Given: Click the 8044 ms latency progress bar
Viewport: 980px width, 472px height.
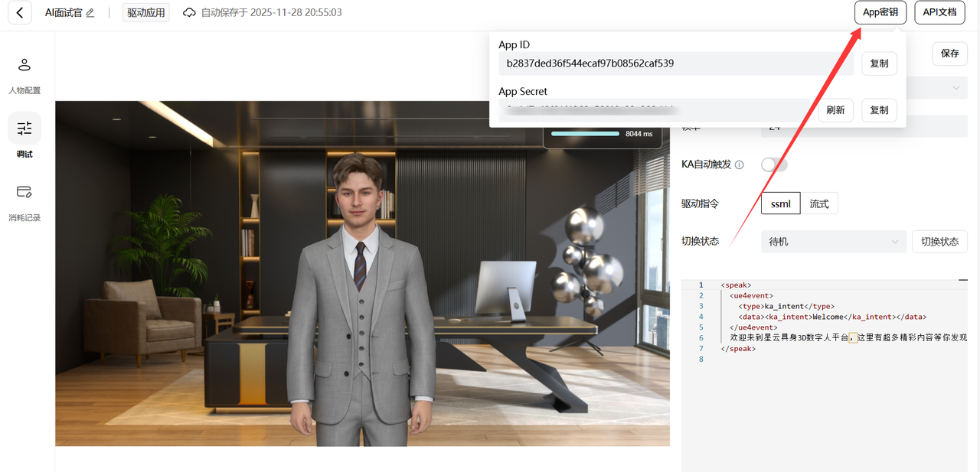Looking at the screenshot, I should [585, 134].
